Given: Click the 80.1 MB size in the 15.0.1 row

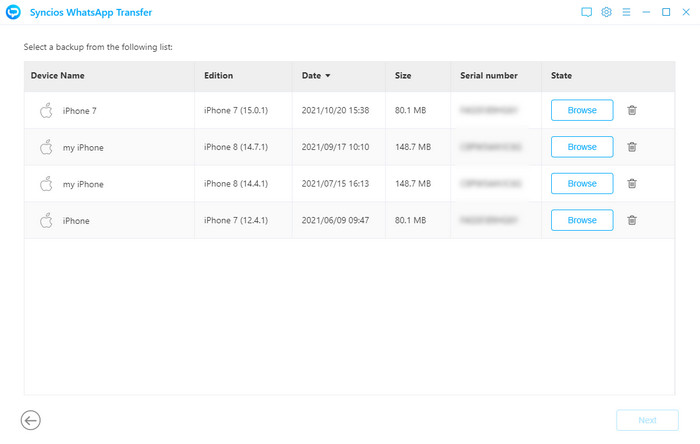Looking at the screenshot, I should pos(410,110).
